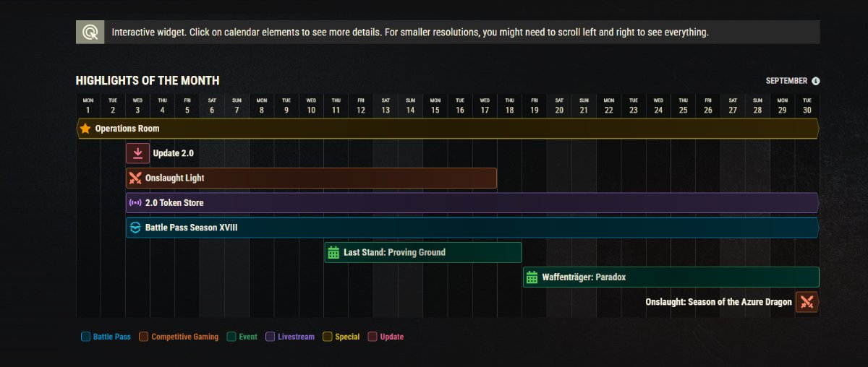Toggle the Update legend filter
Viewport: 868px width, 367px height.
click(x=386, y=337)
